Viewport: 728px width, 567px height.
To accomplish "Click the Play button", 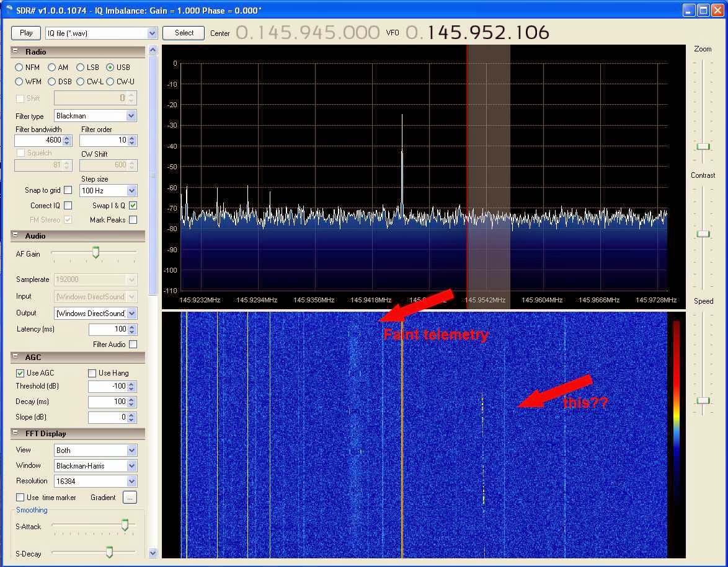I will (x=26, y=33).
